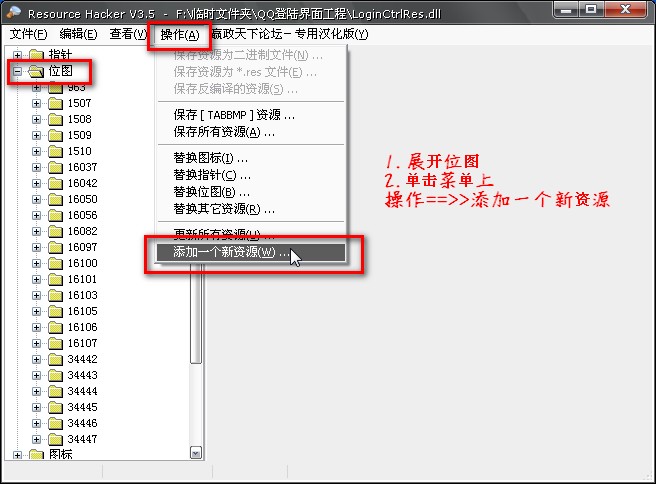Open the 查看(V) menu

point(126,34)
